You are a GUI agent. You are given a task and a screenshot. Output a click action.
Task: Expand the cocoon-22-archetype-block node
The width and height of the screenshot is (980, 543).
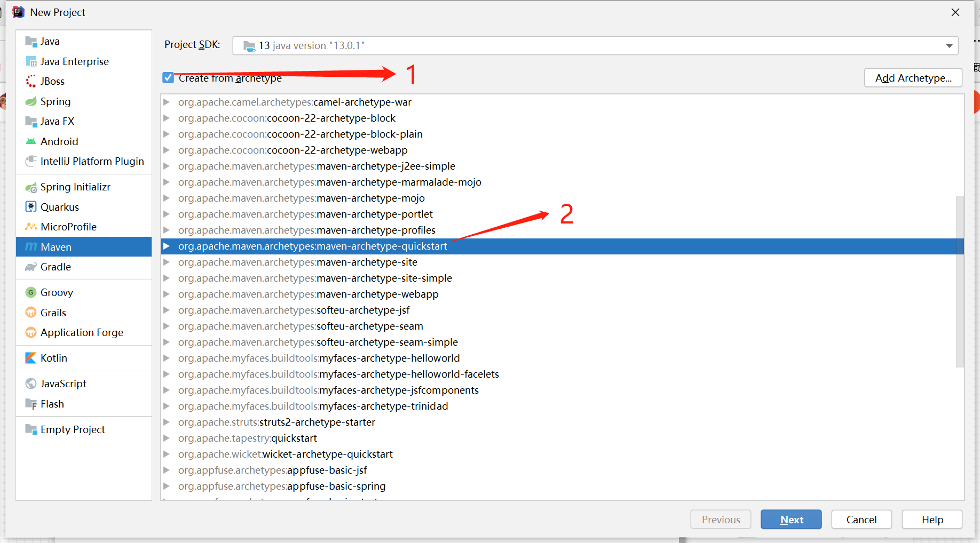coord(167,118)
